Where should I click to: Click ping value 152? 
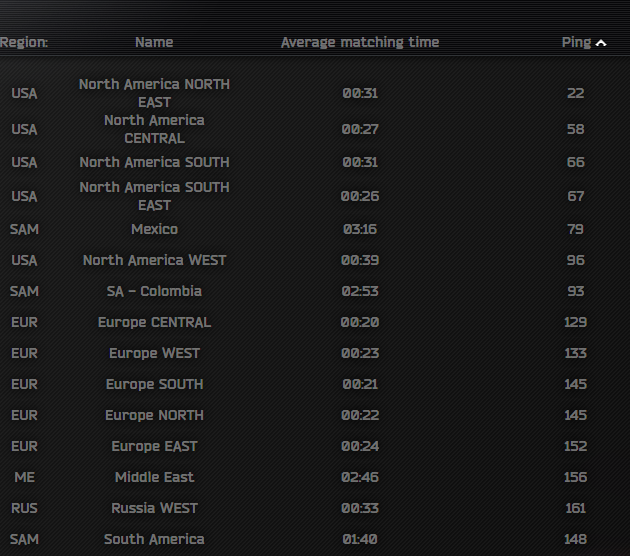tap(575, 446)
